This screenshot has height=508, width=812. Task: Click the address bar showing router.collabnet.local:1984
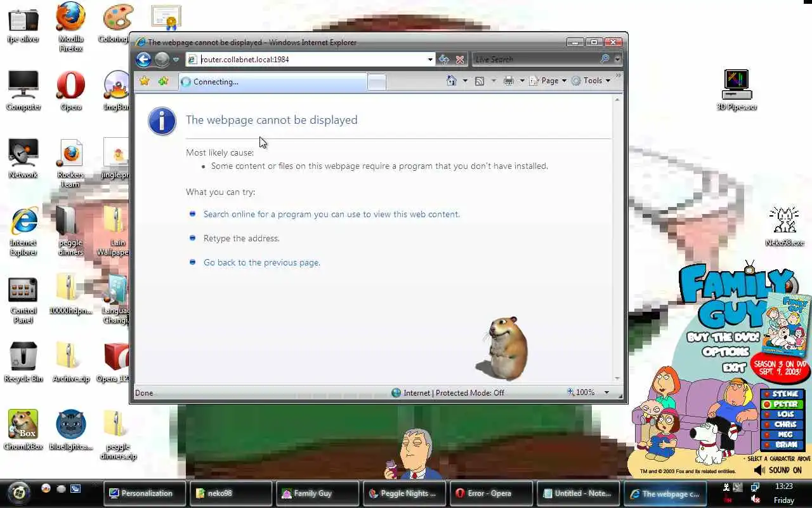tap(306, 59)
